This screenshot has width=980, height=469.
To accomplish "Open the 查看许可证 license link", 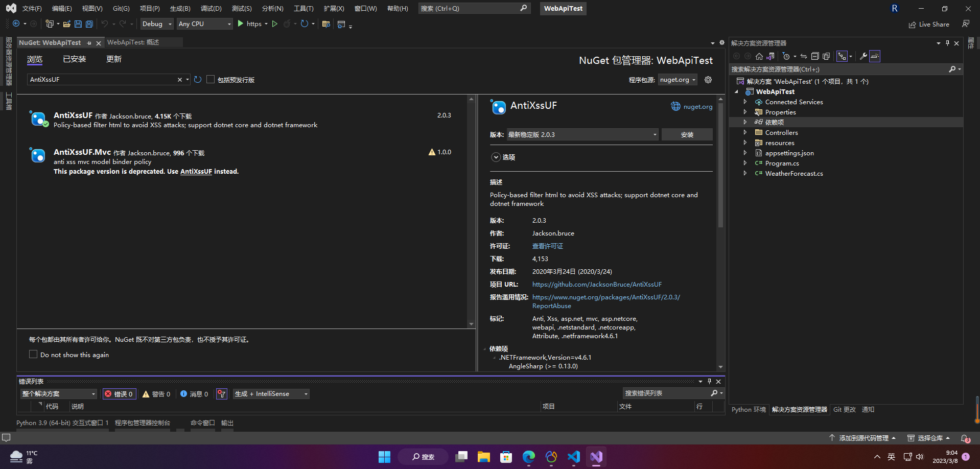I will click(x=548, y=246).
